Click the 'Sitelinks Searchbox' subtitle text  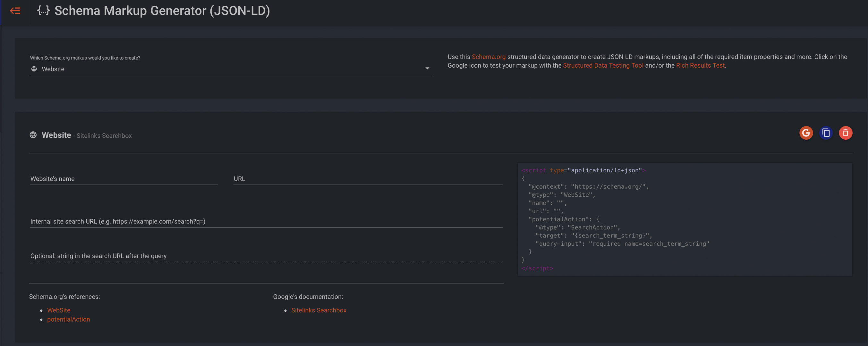pos(104,136)
